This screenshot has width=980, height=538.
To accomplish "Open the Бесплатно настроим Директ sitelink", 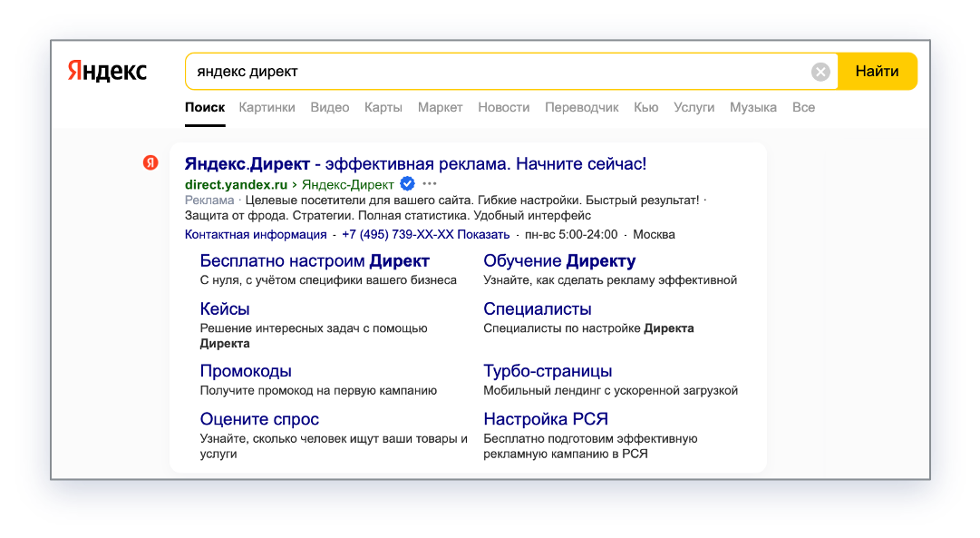I will [314, 261].
